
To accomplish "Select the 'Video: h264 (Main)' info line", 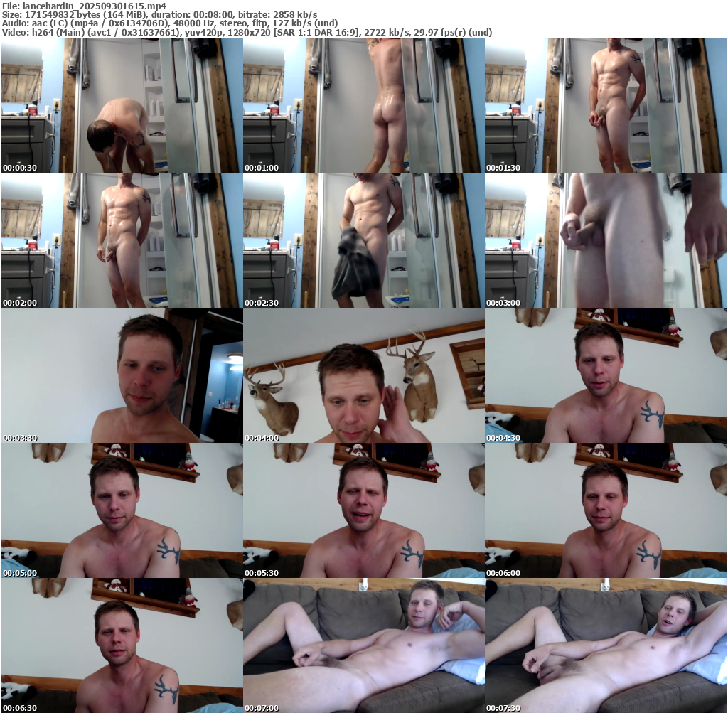I will coord(247,32).
